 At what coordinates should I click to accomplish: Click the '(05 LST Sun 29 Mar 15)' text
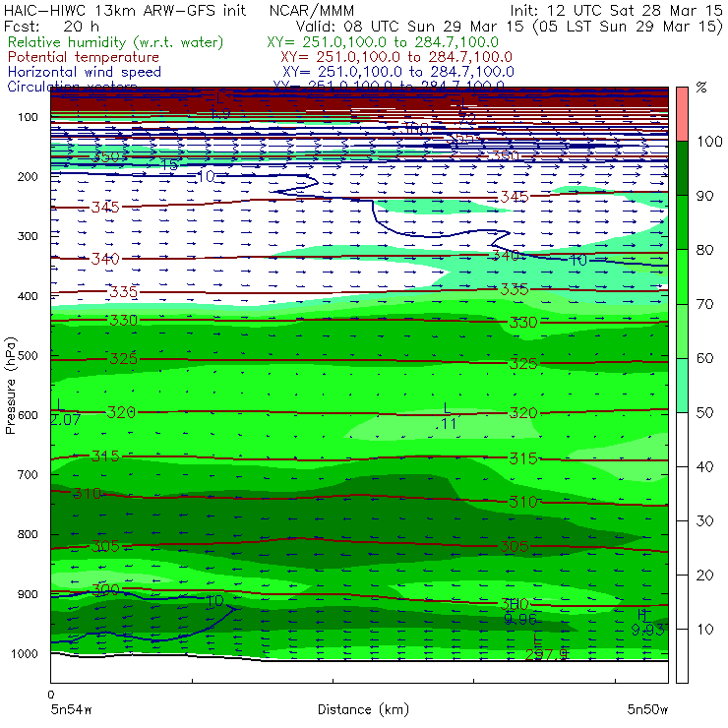[628, 26]
